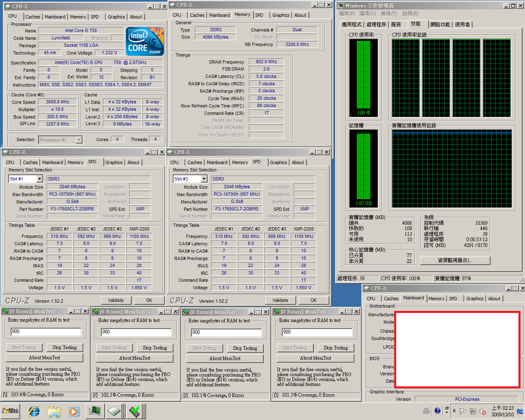Switch to Task Manager via taskbar icon
The image size is (525, 420).
point(95,411)
